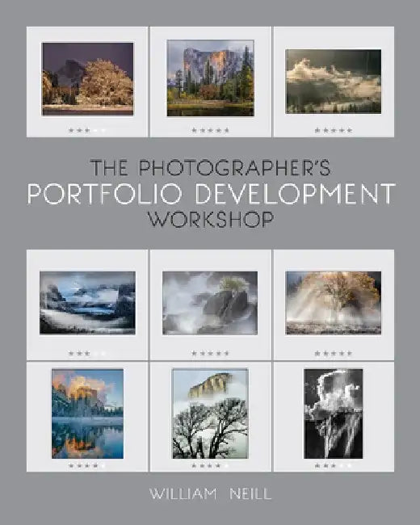Click the title text "THE PHOTOGRAPHER'S"
Image resolution: width=420 pixels, height=525 pixels.
[x=210, y=168]
